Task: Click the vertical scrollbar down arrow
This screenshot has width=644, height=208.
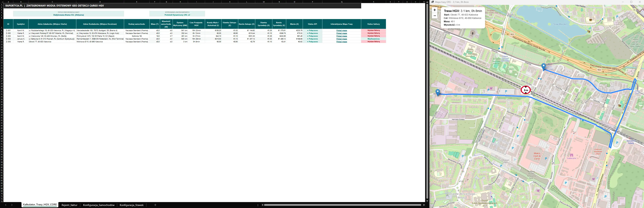Action: (427, 201)
